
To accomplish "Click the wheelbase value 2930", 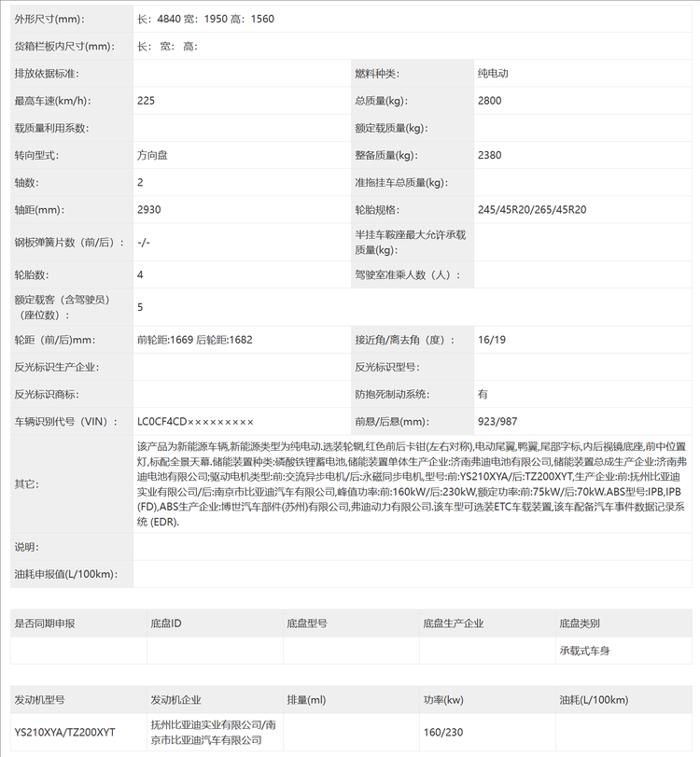I will click(x=149, y=210).
